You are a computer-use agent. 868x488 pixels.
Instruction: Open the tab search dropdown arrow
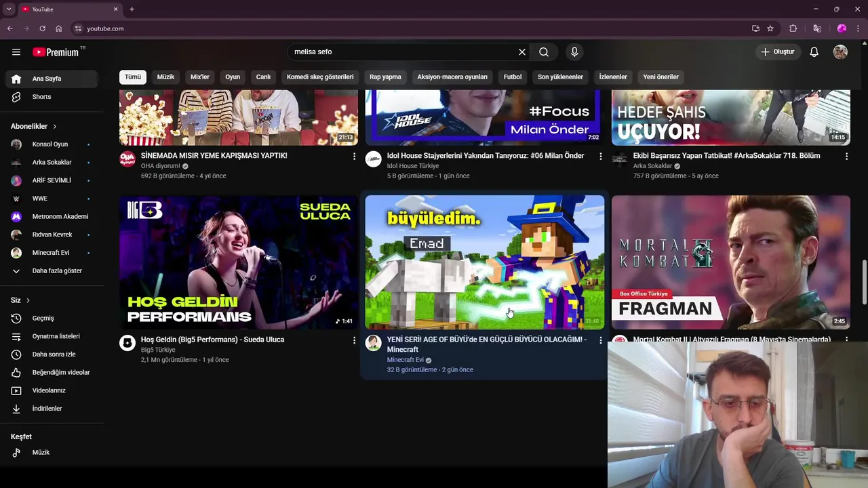point(9,9)
